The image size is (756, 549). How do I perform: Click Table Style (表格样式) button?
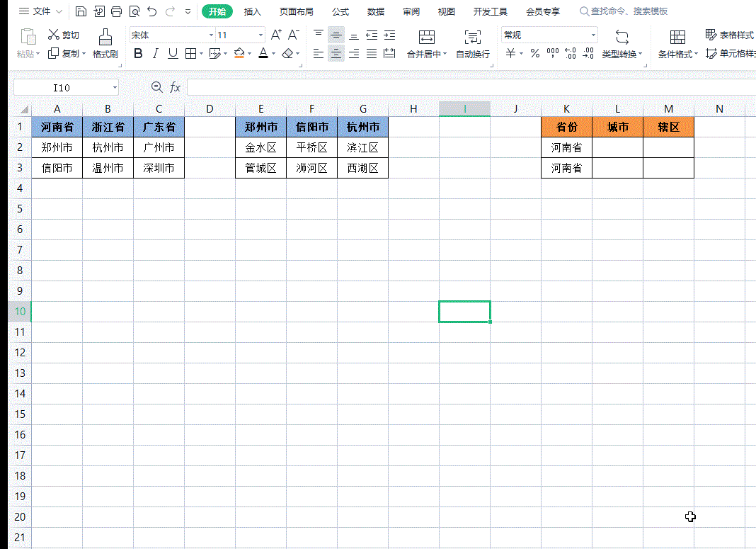point(730,35)
